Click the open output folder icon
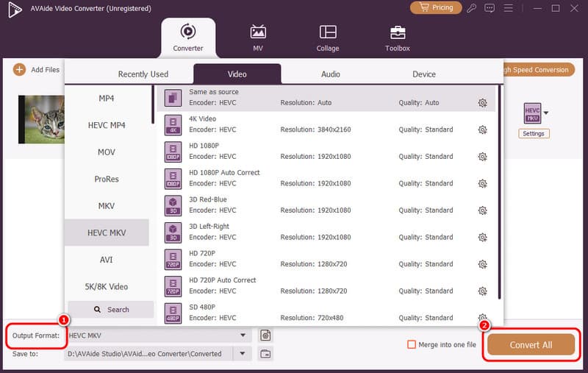Image resolution: width=588 pixels, height=373 pixels. point(265,354)
